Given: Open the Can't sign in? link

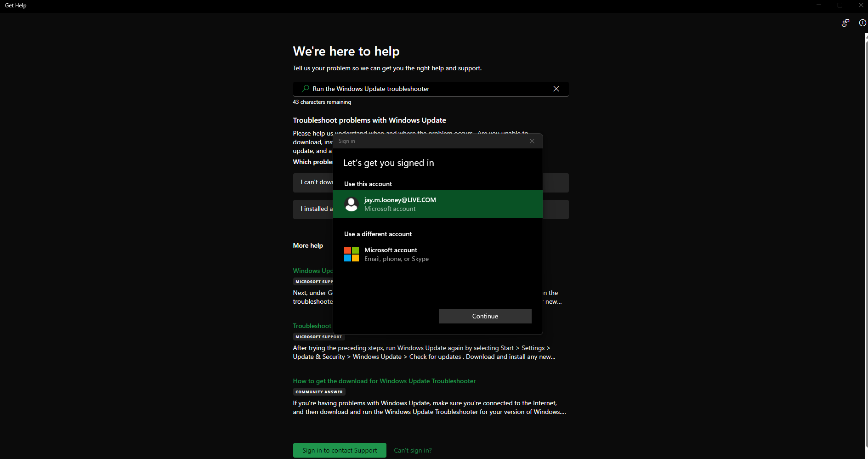Looking at the screenshot, I should pos(413,450).
